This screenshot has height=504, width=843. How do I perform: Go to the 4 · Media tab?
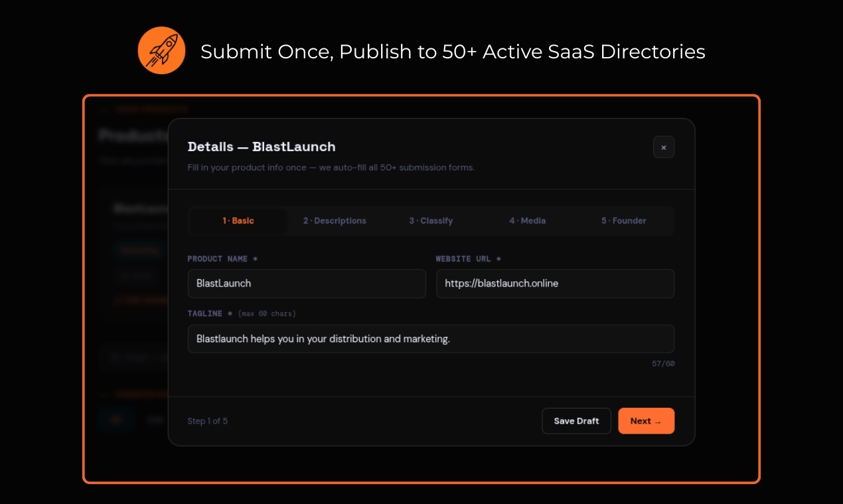pyautogui.click(x=528, y=221)
